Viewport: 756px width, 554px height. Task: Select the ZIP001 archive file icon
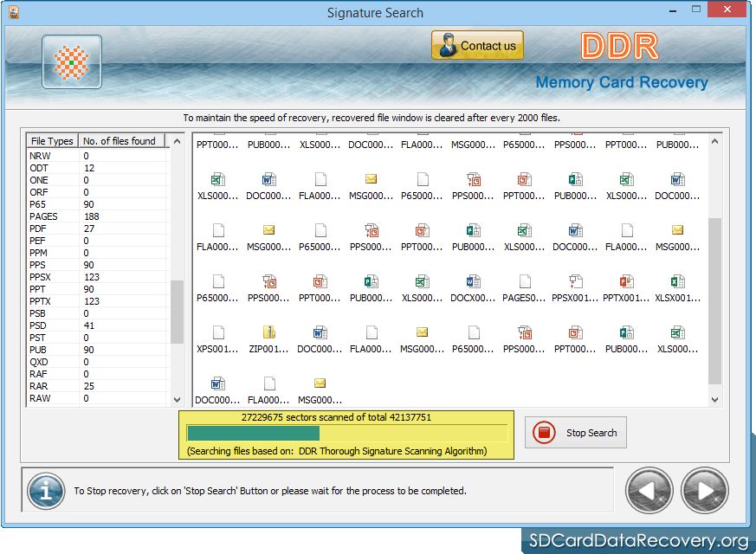pos(268,332)
